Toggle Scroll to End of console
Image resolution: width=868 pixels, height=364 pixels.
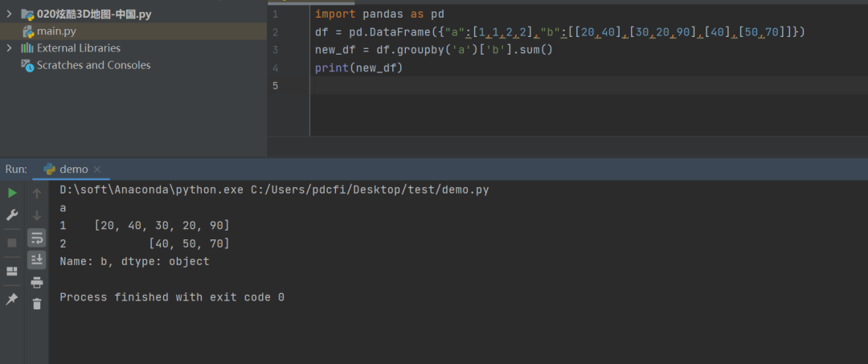(x=37, y=259)
